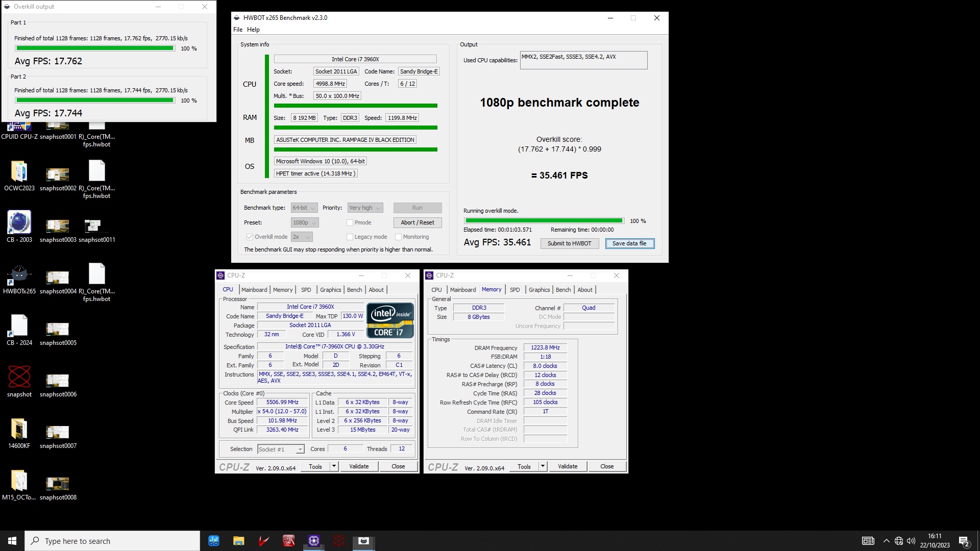Screen dimensions: 980x551
Task: Switch to Bench tab in CPU-Z memory window
Action: (563, 290)
